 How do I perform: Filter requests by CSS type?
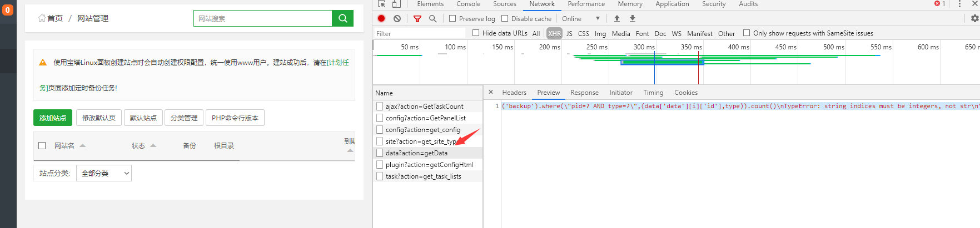583,33
